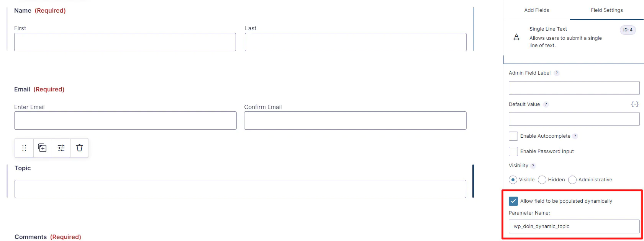Viewport: 644px width, 241px height.
Task: Open field settings sliders icon
Action: tap(61, 148)
